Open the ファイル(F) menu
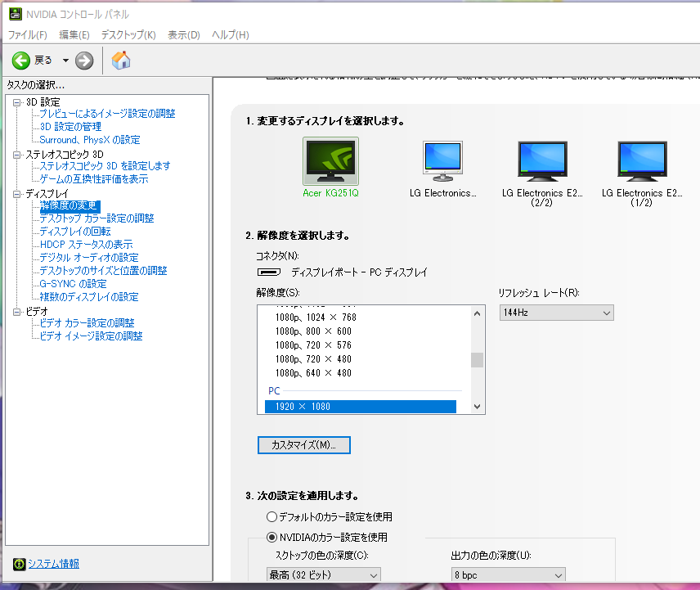This screenshot has width=700, height=590. pyautogui.click(x=27, y=35)
